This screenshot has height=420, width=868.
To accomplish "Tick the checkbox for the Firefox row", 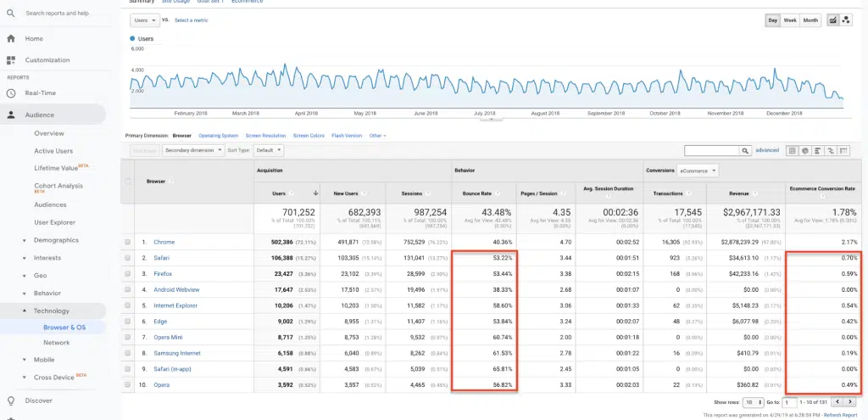I will click(129, 274).
